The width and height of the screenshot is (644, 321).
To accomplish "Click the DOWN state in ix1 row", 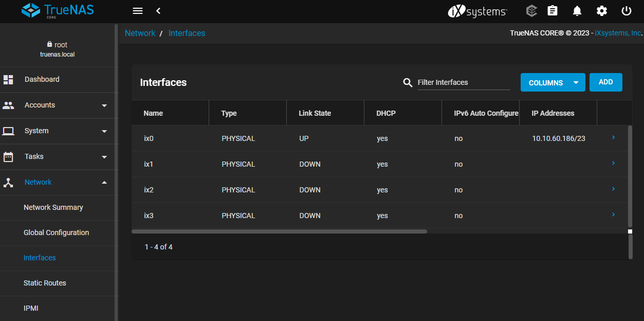I will point(310,164).
